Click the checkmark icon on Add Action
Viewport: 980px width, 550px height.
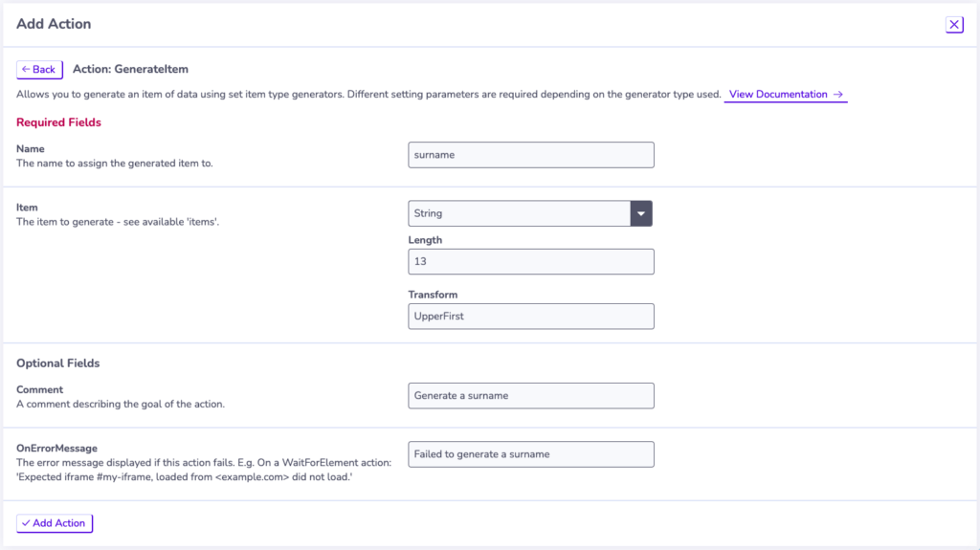[26, 523]
